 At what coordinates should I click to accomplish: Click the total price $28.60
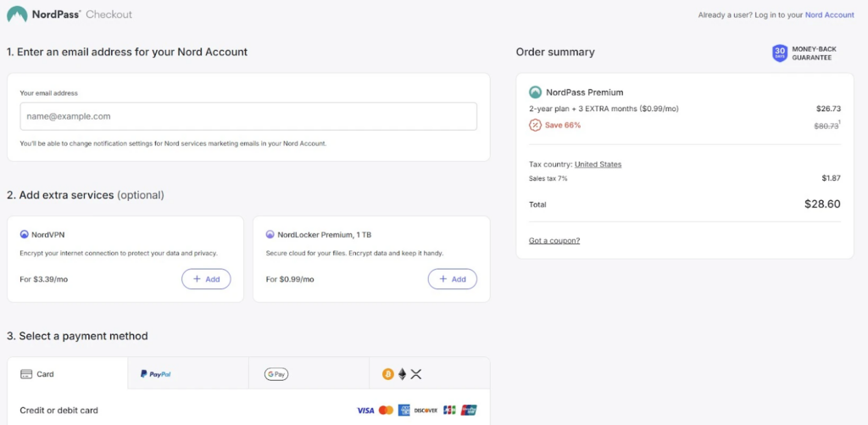(x=822, y=204)
